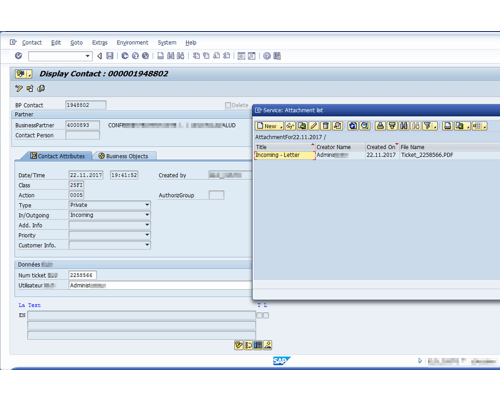Open the Goto menu
The image size is (500, 400).
tap(76, 43)
